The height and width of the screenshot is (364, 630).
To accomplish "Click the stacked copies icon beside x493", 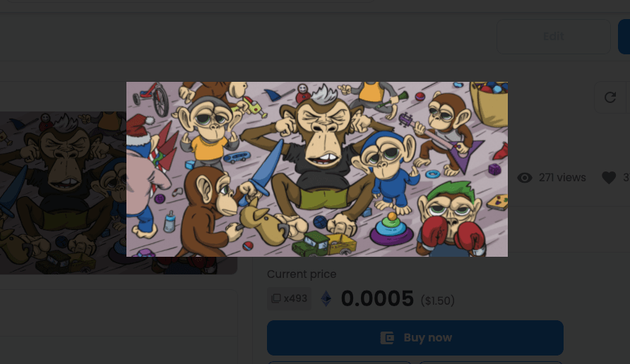I will coord(276,298).
